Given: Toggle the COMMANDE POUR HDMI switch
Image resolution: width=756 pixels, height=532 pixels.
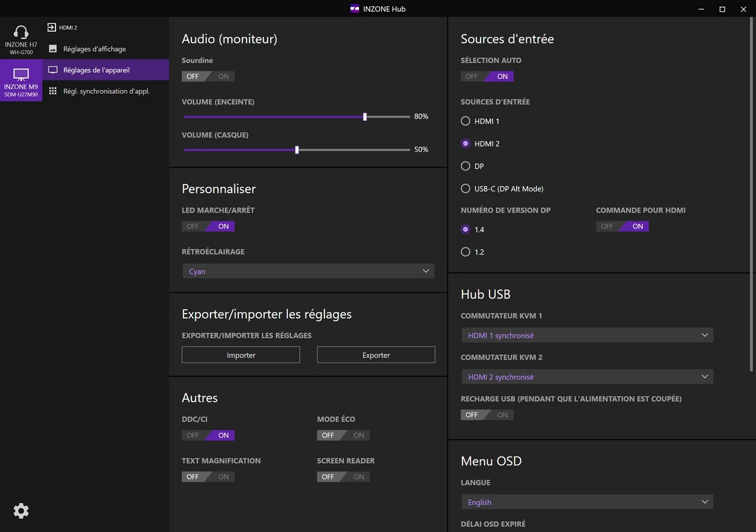Looking at the screenshot, I should point(622,226).
